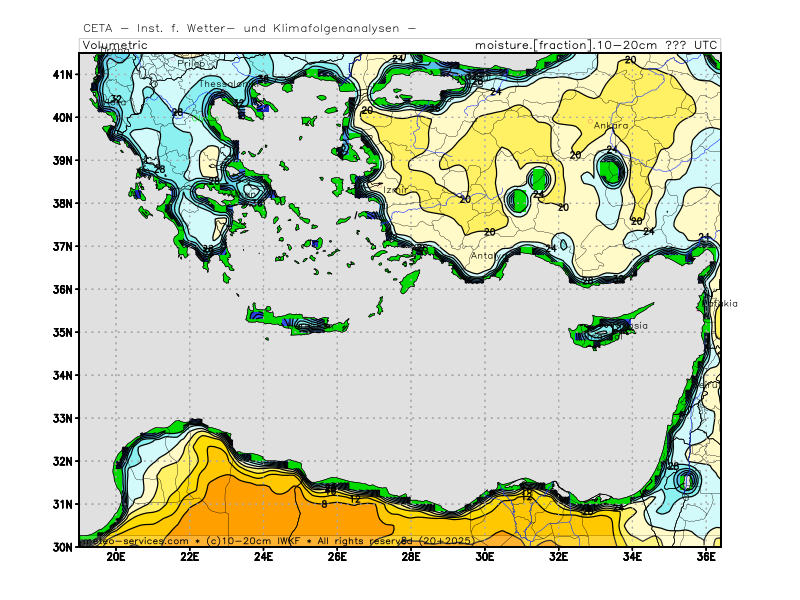800x600 pixels.
Task: Click the 41N latitude axis label
Action: 62,74
